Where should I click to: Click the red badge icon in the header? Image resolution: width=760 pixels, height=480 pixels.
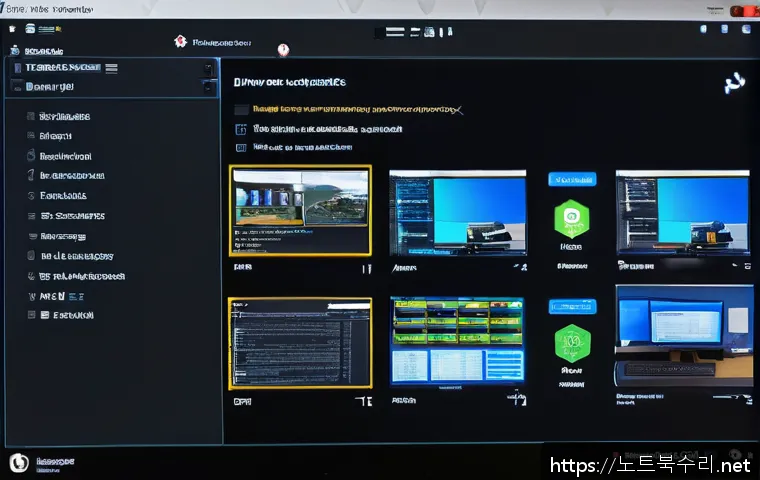180,42
